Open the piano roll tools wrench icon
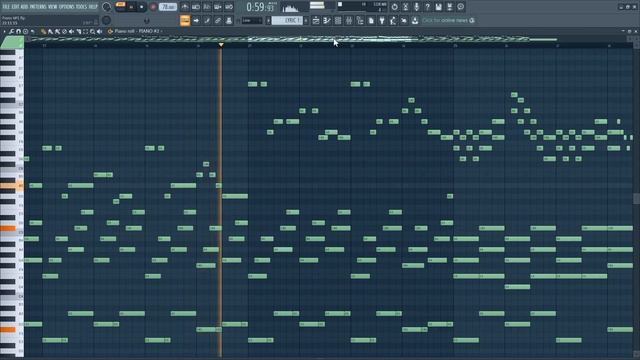 click(x=11, y=31)
